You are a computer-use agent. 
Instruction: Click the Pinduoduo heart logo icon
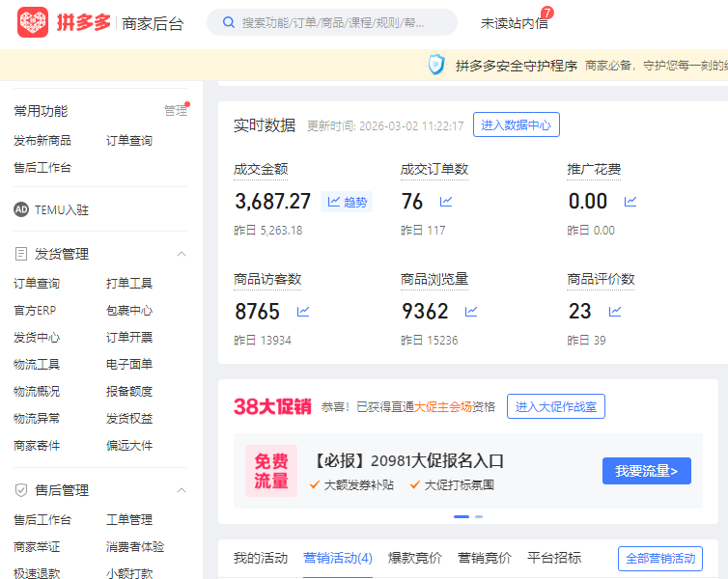pos(33,22)
